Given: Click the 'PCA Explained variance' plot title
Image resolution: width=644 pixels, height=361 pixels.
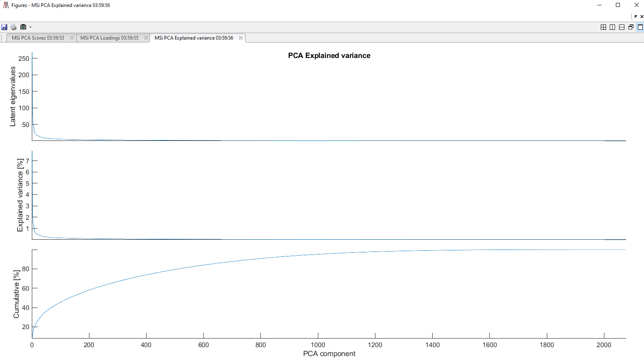Looking at the screenshot, I should pos(329,56).
